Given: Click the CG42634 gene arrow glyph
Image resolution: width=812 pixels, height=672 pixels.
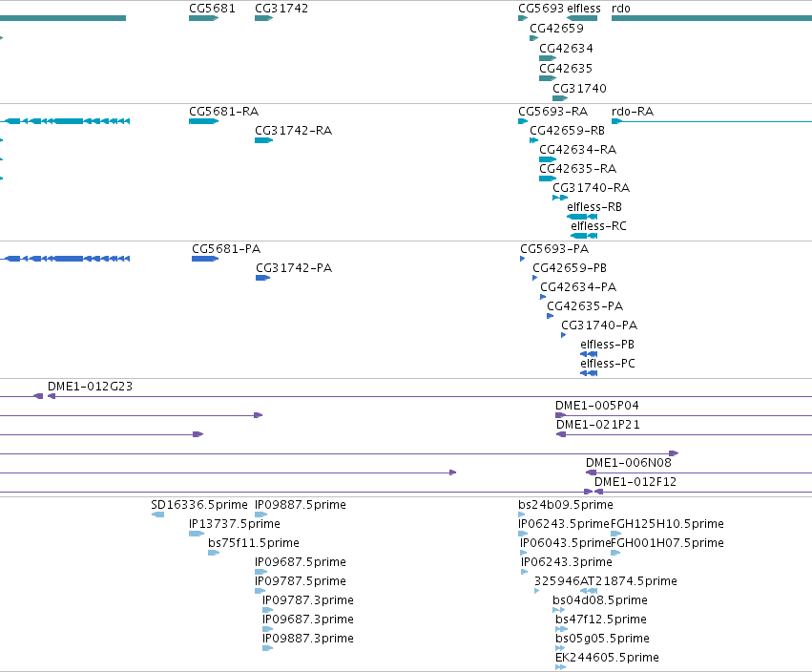Looking at the screenshot, I should [x=548, y=58].
